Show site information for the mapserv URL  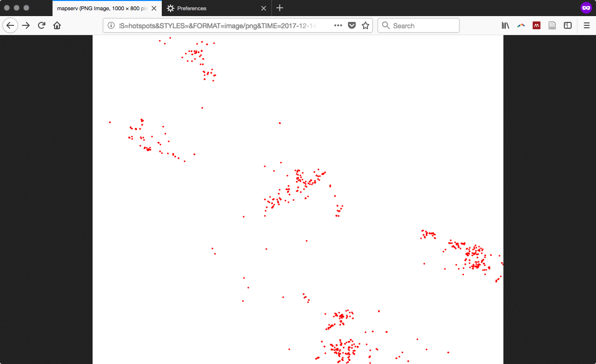pos(111,26)
